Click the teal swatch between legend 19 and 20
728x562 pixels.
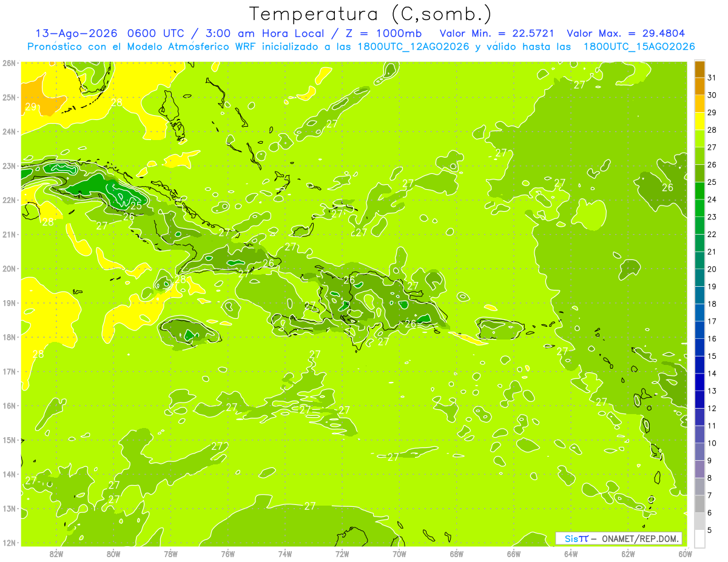699,278
